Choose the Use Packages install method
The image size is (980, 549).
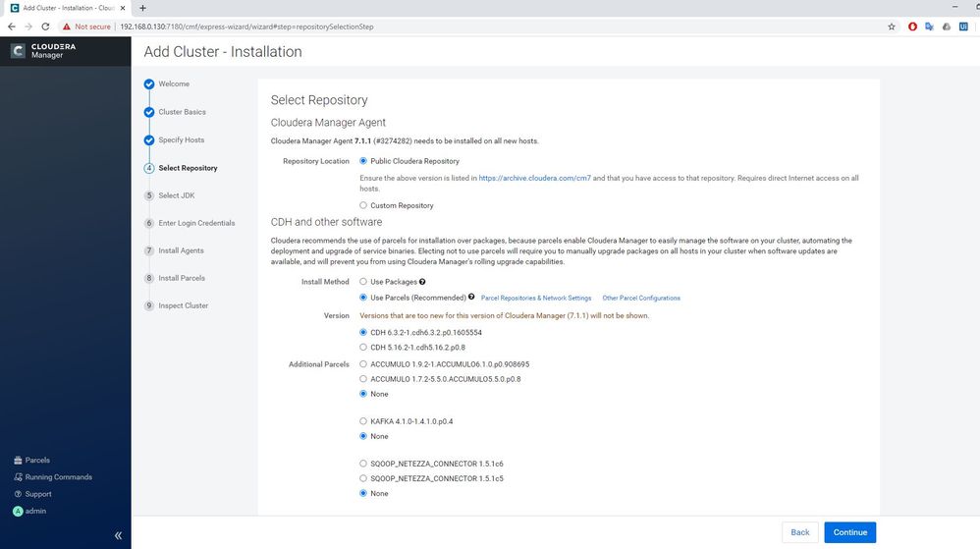(x=363, y=282)
